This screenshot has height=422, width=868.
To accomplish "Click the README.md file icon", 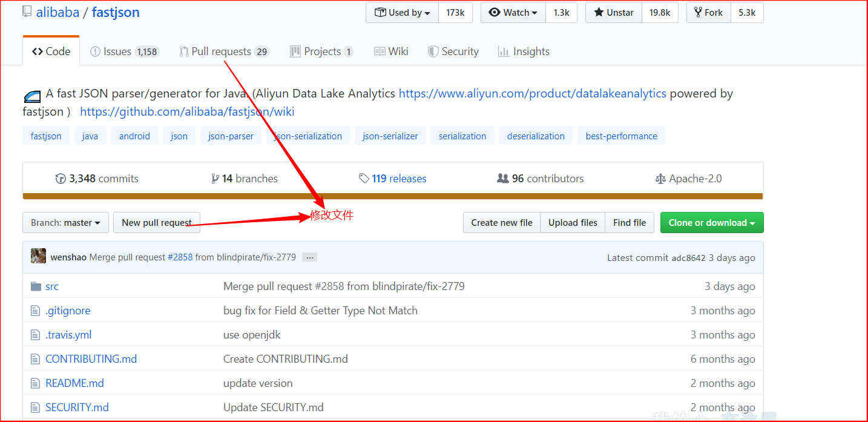I will [x=35, y=383].
